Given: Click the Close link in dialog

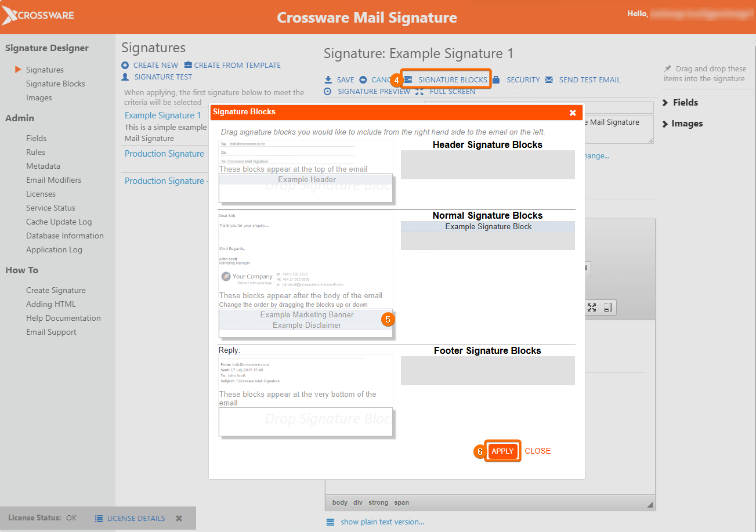Looking at the screenshot, I should pos(537,451).
